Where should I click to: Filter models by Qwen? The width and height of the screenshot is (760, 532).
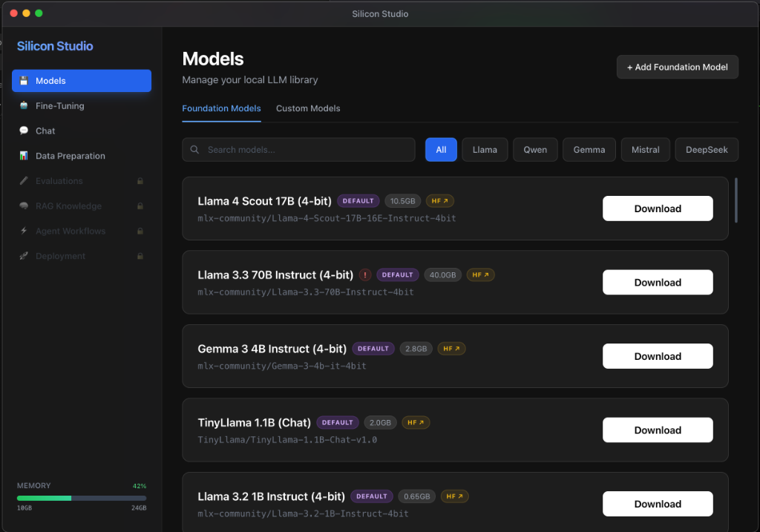tap(535, 150)
